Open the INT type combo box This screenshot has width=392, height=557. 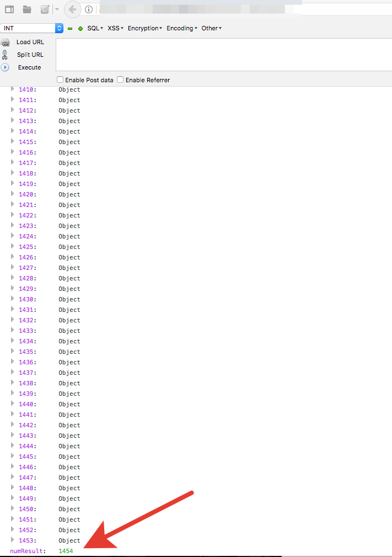coord(31,28)
